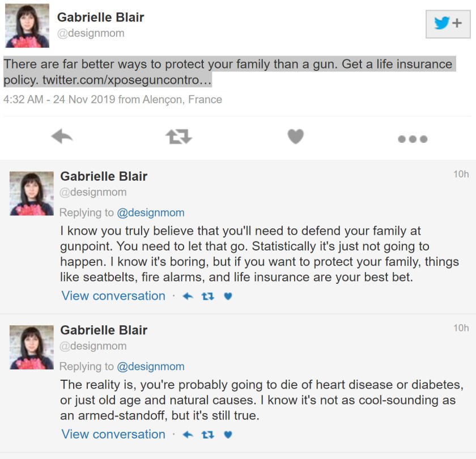This screenshot has height=459, width=476.
Task: Open the twitter.com/xposeguncontro link
Action: (x=127, y=79)
